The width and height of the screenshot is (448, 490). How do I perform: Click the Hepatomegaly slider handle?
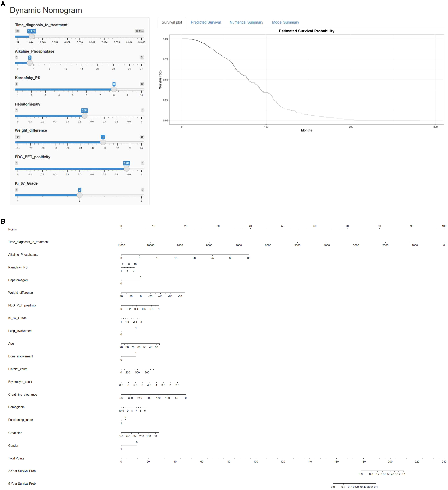click(84, 116)
